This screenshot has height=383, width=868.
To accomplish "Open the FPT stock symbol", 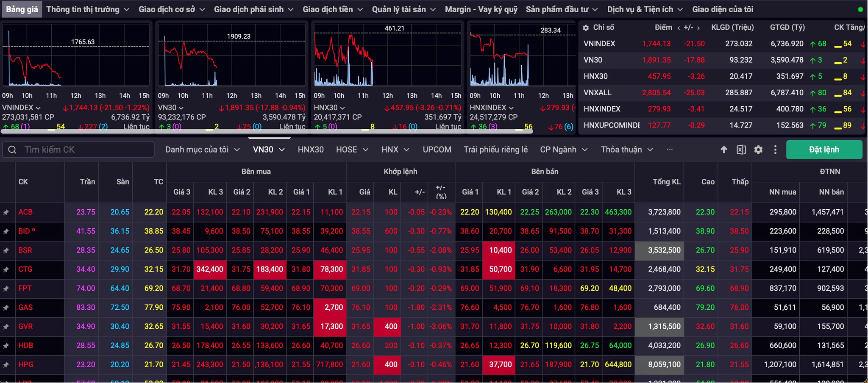I will [25, 289].
